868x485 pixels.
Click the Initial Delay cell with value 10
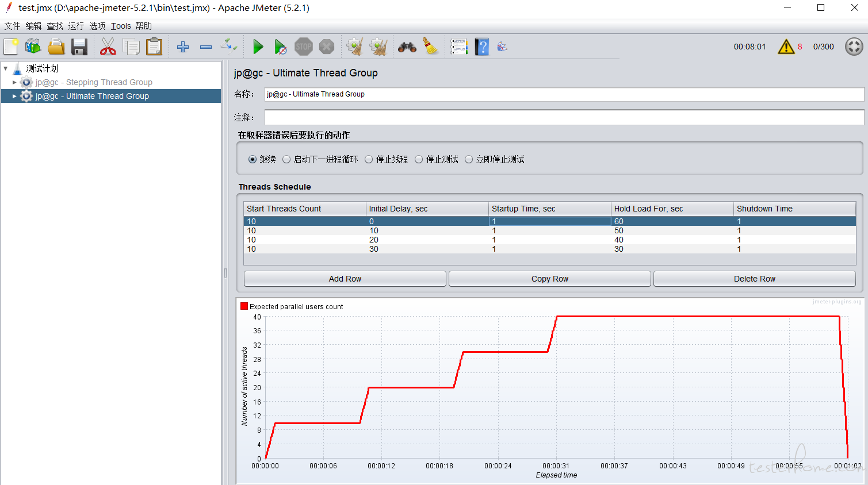coord(427,230)
